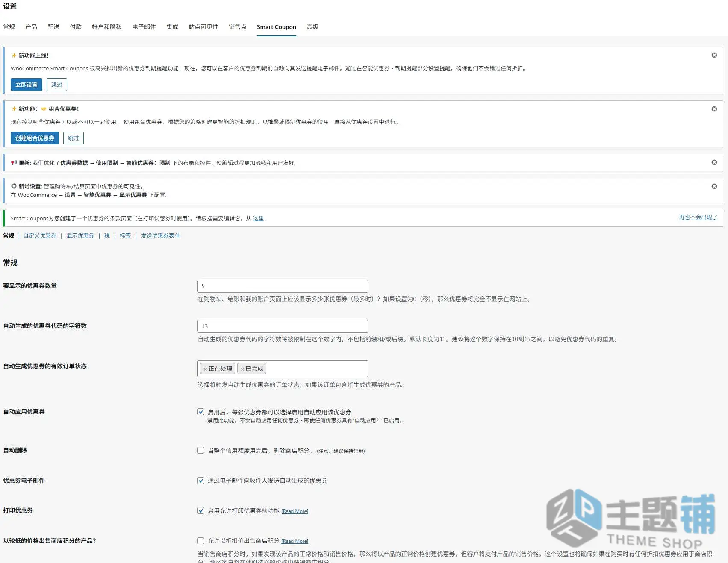Enable the 自动删除 checkbox
The height and width of the screenshot is (563, 728).
tap(201, 450)
